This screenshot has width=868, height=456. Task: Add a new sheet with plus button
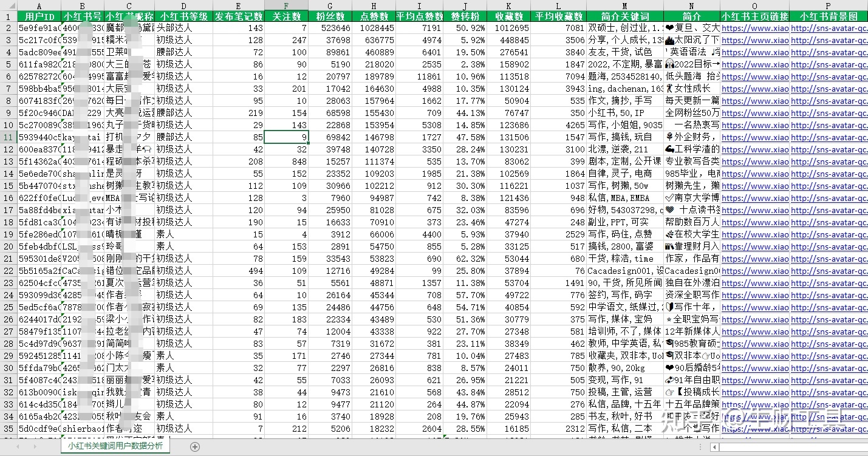coord(195,446)
